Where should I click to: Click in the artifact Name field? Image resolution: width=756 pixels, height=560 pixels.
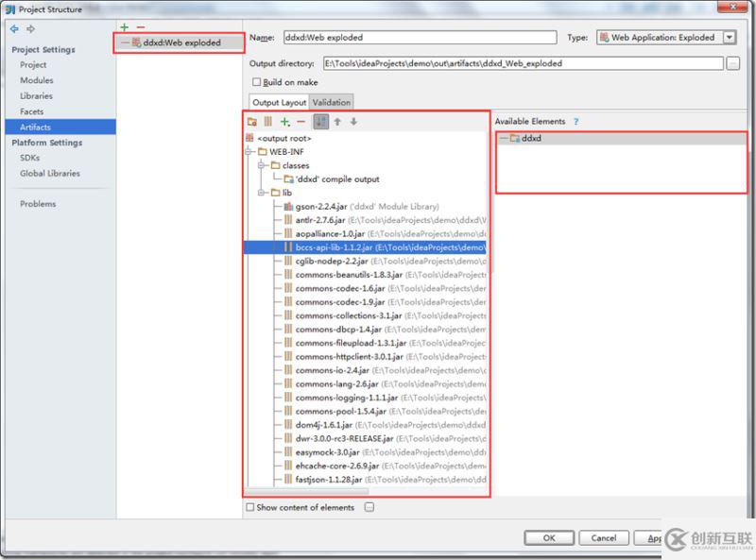[x=420, y=37]
